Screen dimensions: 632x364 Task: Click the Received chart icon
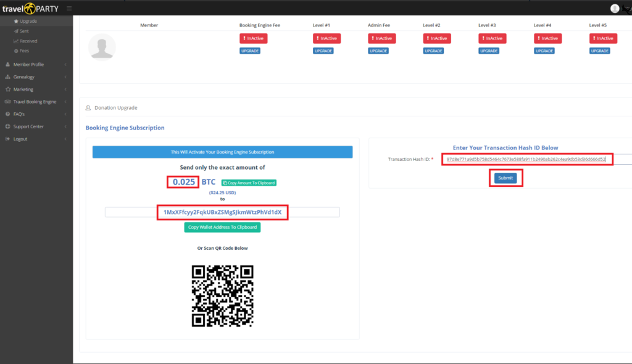16,41
